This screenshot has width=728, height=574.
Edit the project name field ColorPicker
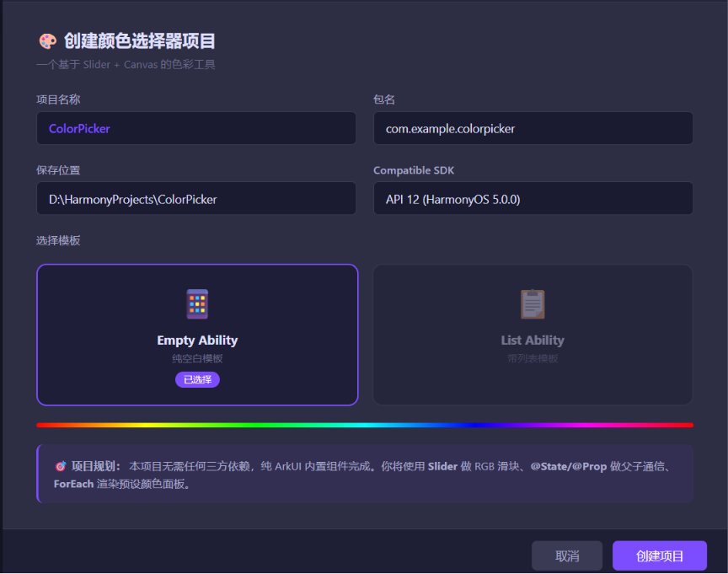tap(196, 128)
